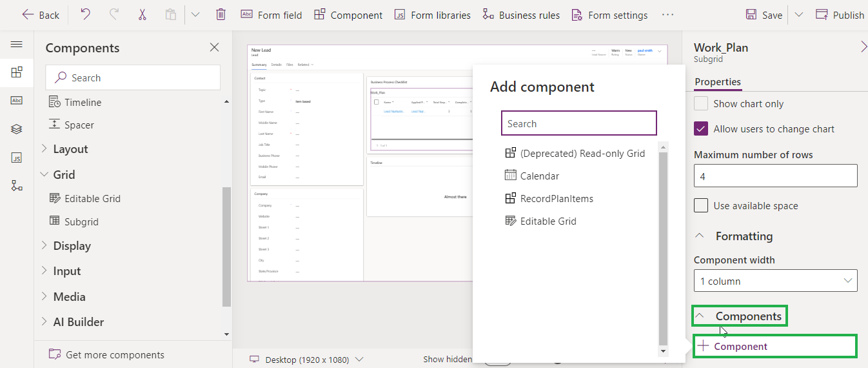The height and width of the screenshot is (368, 868).
Task: Click the Undo icon in toolbar
Action: coord(86,14)
